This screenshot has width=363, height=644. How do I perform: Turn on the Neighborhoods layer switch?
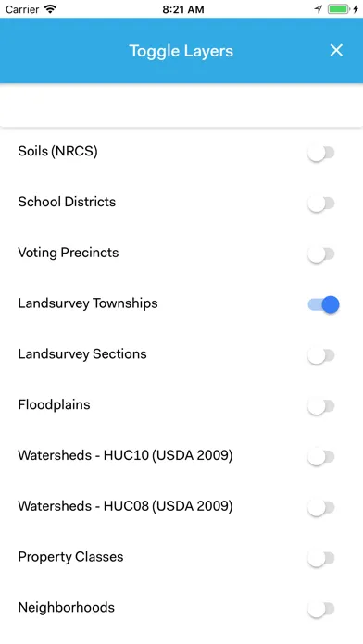(321, 609)
